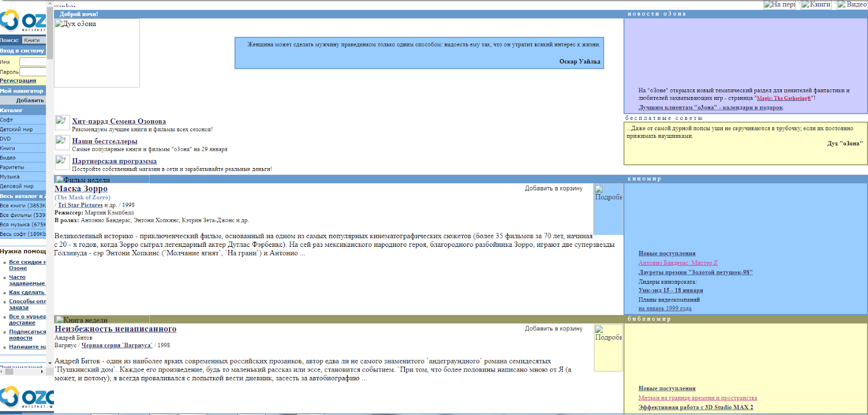The height and width of the screenshot is (415, 868).
Task: Focus the 'Имя' login field
Action: 33,62
